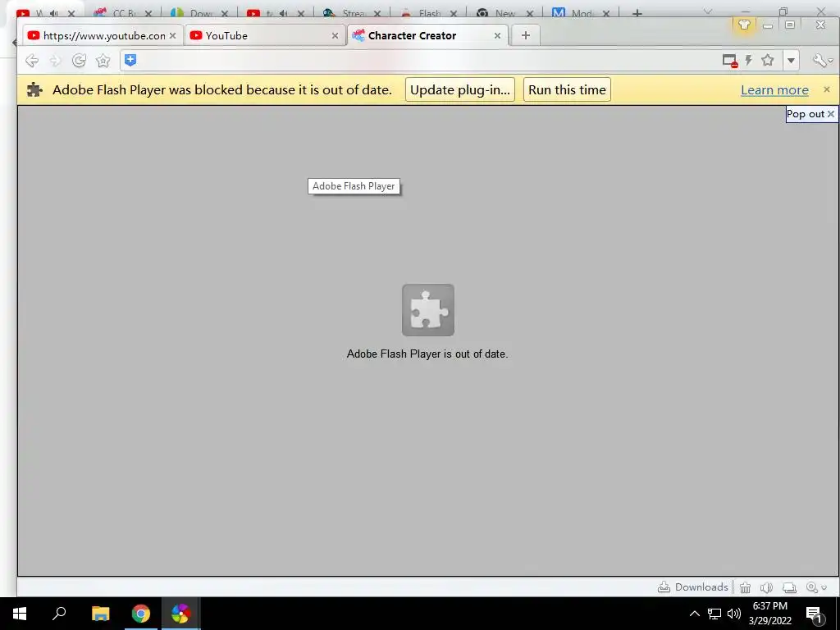The width and height of the screenshot is (840, 630).
Task: Open the skin shirt icon in title bar
Action: tap(743, 24)
